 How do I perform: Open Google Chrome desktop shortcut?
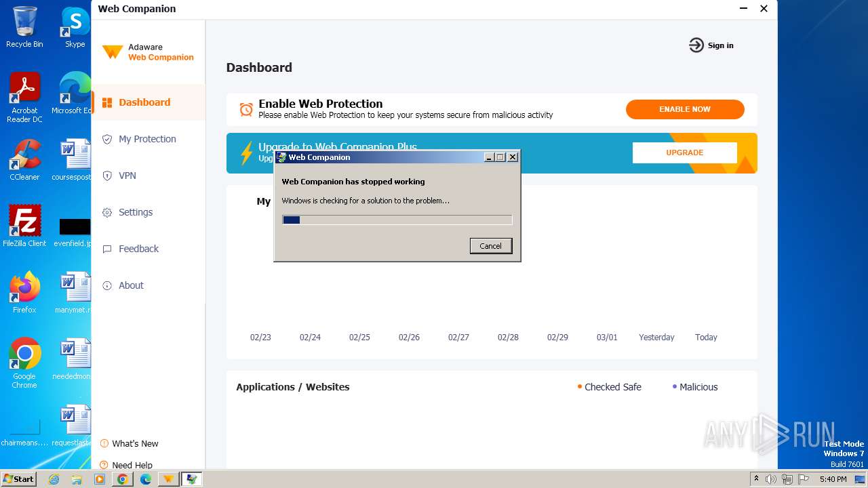(x=24, y=363)
